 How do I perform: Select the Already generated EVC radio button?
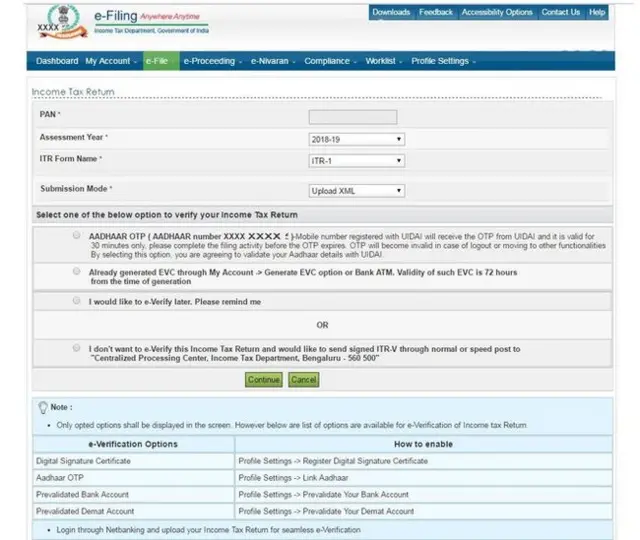click(76, 271)
